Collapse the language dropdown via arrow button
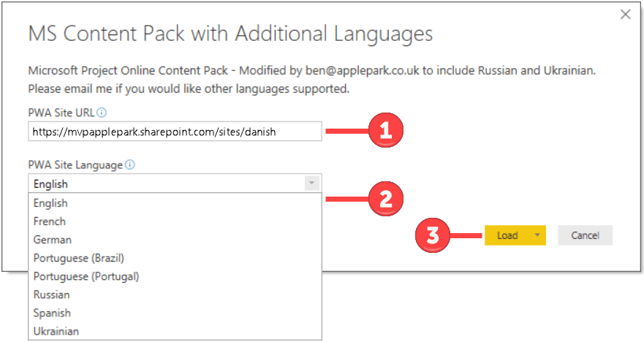 click(x=311, y=183)
